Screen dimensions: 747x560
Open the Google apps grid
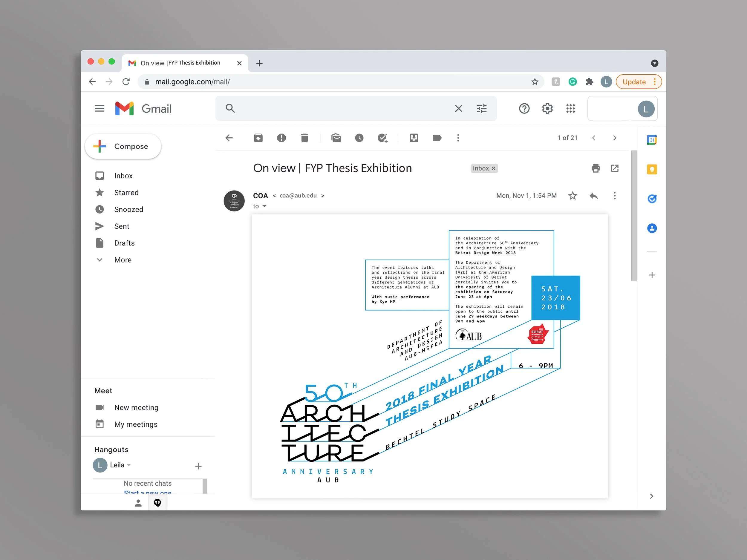pos(571,108)
